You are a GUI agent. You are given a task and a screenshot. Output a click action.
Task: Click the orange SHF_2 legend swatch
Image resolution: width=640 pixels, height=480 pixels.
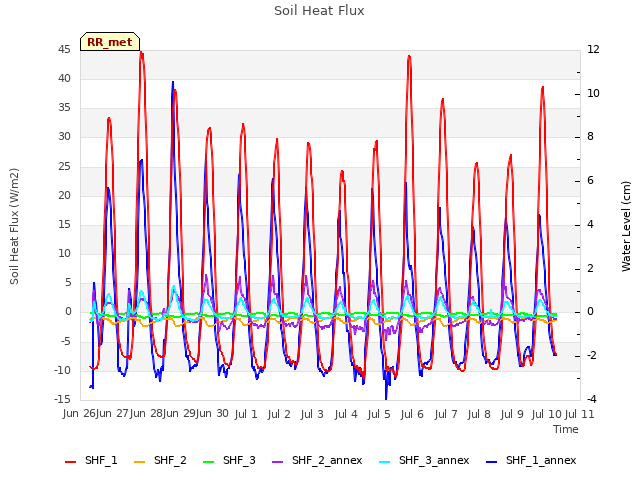[x=140, y=462]
